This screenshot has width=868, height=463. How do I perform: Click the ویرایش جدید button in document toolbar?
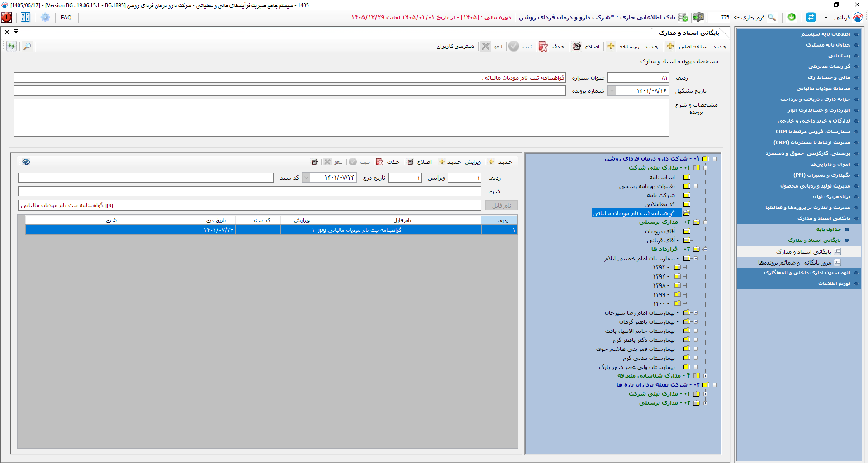460,162
